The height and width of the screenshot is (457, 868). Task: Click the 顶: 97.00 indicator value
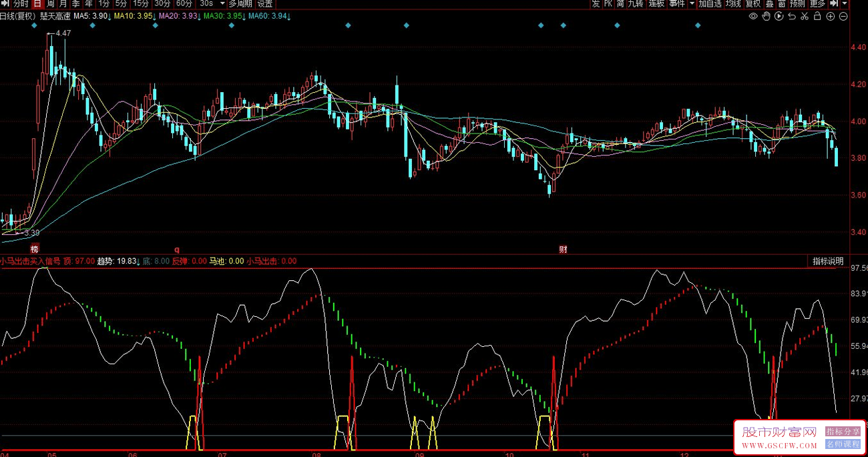click(79, 261)
